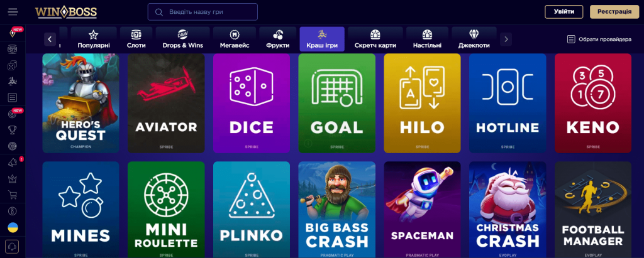Select the Джекпоти category tab
The height and width of the screenshot is (258, 644).
474,40
